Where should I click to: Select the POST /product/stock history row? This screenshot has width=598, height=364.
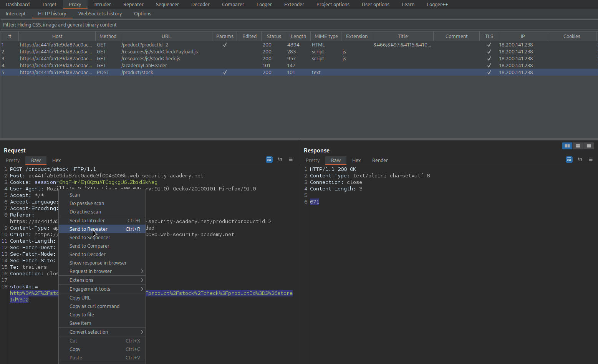click(x=299, y=72)
